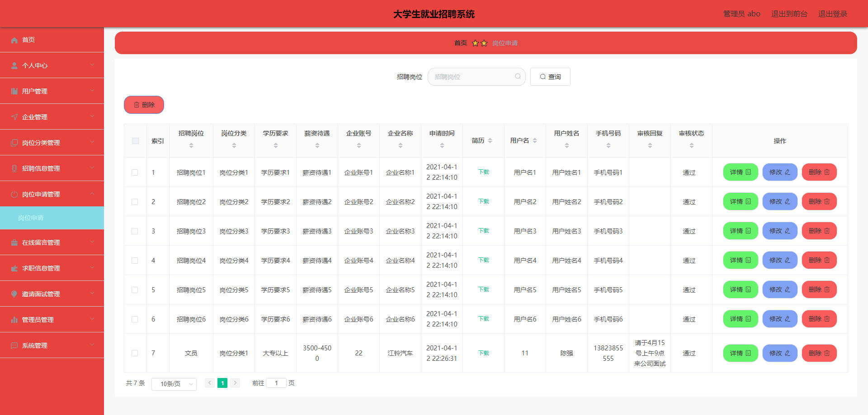868x415 pixels.
Task: Expand the 岗位分类管理 menu chevron
Action: tap(92, 142)
